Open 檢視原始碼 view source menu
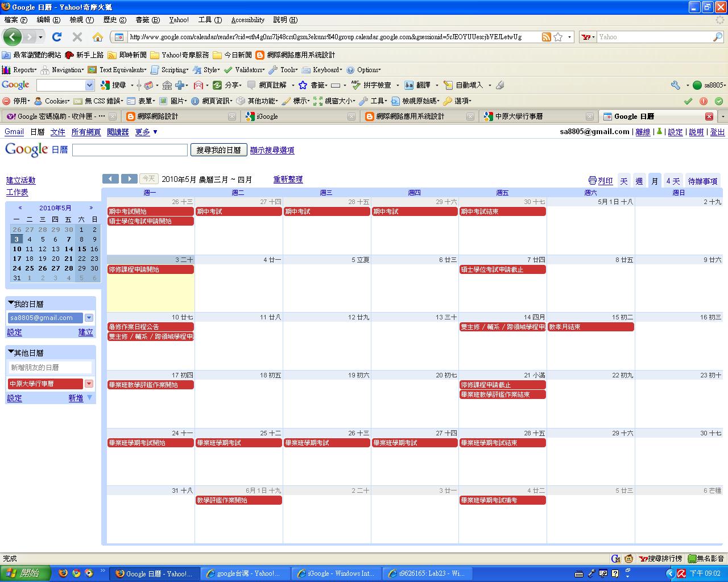 [x=415, y=101]
